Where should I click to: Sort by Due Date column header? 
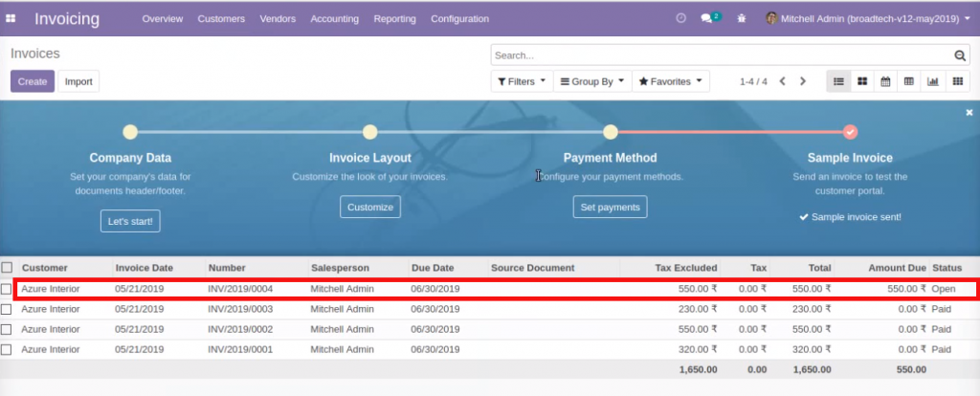[433, 268]
